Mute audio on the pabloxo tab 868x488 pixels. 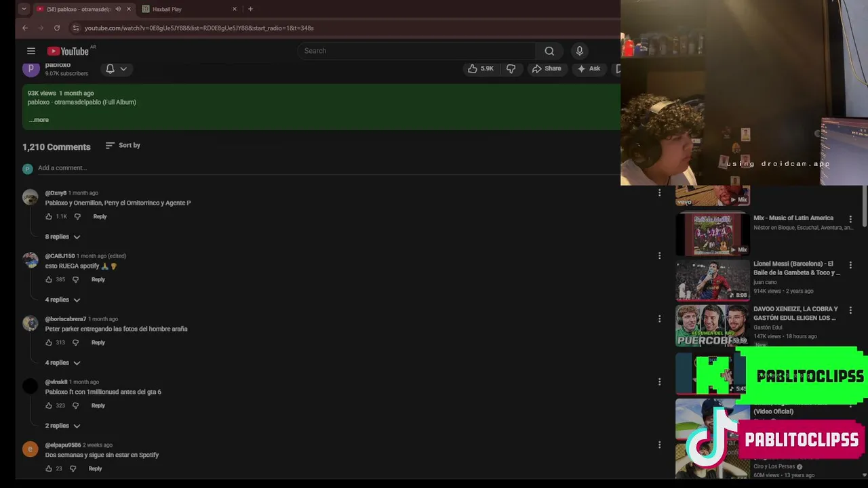point(118,9)
